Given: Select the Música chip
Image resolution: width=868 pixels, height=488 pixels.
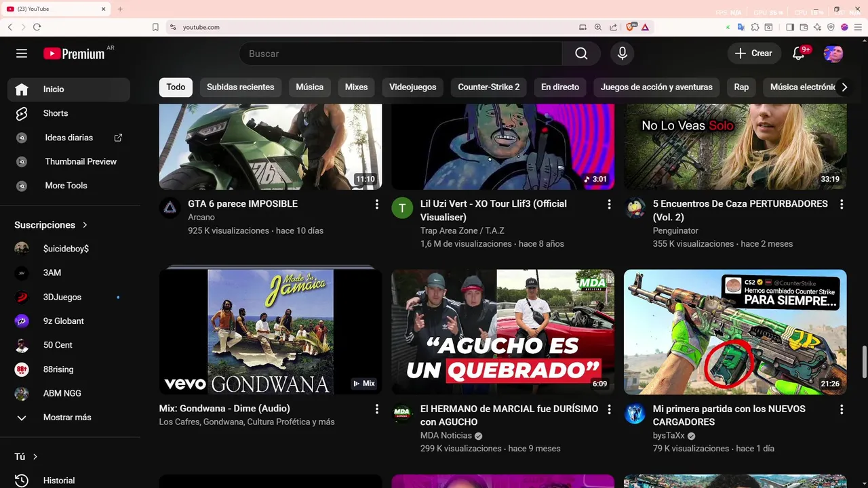Looking at the screenshot, I should click(310, 87).
